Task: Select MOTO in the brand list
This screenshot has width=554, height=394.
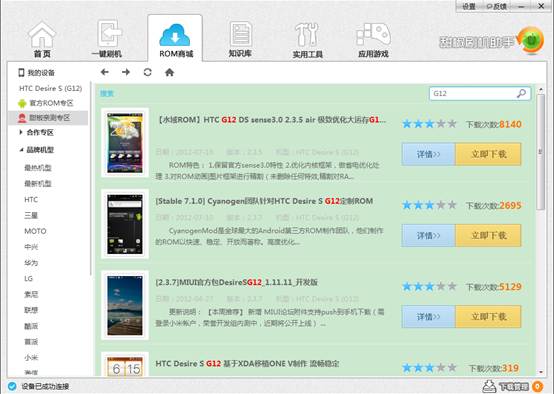Action: pyautogui.click(x=35, y=231)
